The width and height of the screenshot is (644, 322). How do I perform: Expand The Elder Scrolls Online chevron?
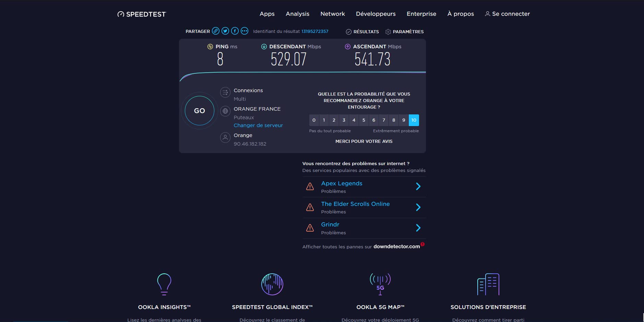tap(418, 207)
